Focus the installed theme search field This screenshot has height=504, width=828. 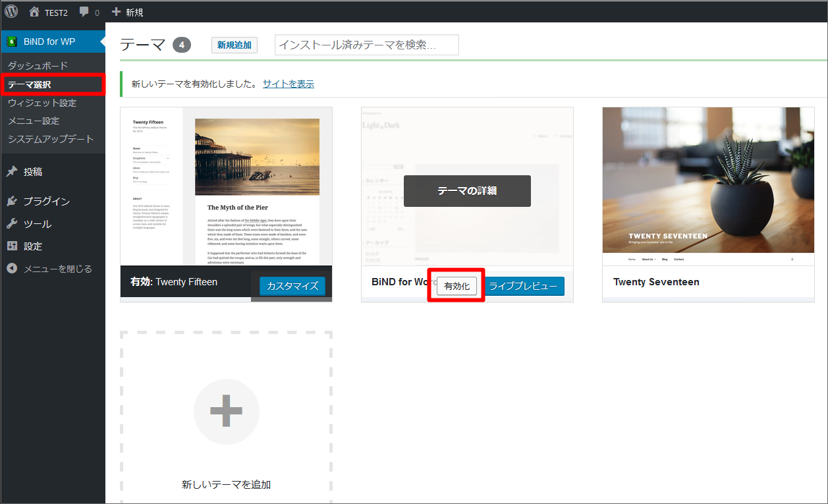(x=367, y=45)
